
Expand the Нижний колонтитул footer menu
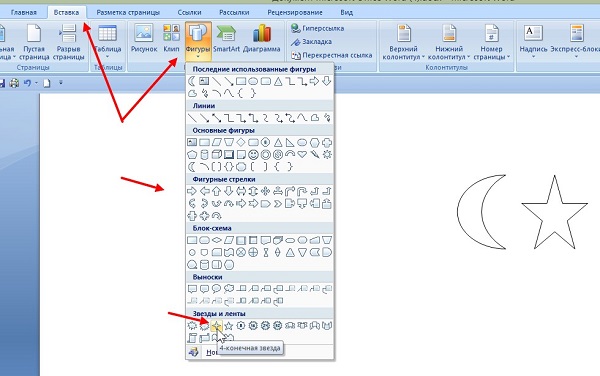449,42
